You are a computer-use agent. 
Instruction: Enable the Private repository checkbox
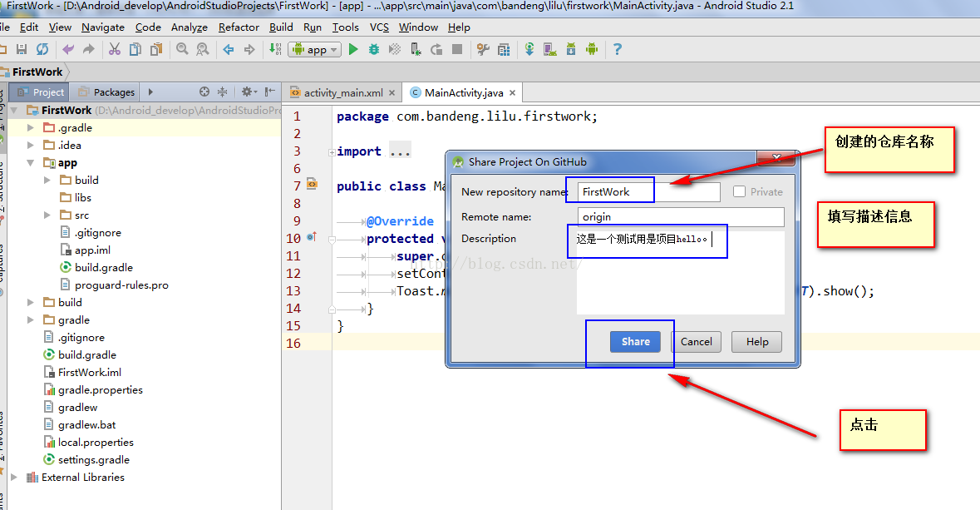pos(739,191)
